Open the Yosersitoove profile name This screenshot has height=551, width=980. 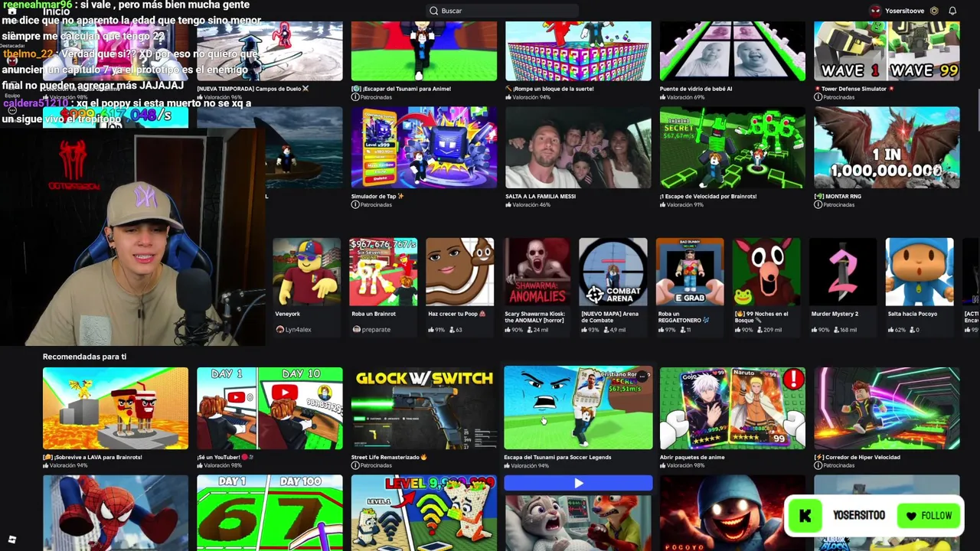(904, 11)
